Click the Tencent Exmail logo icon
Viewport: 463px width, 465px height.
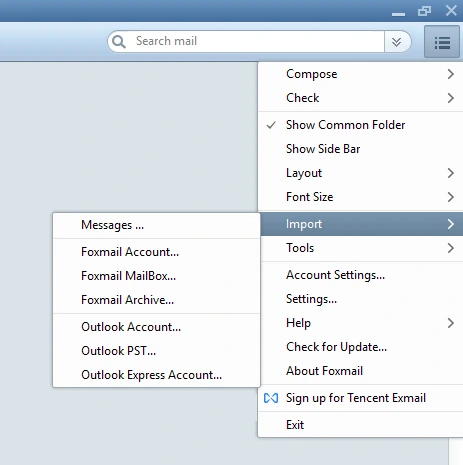[271, 398]
